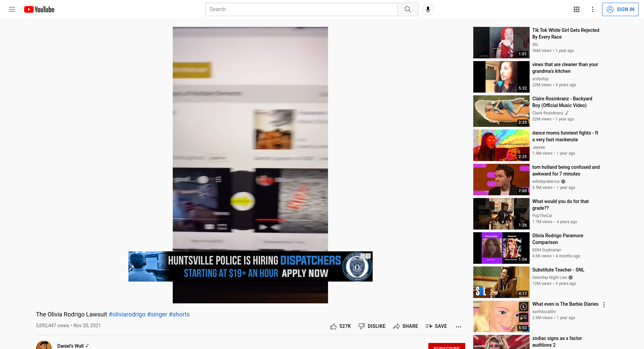Close the Huntsville Police ad banner
Screen dimensions: 644x349
(368, 256)
